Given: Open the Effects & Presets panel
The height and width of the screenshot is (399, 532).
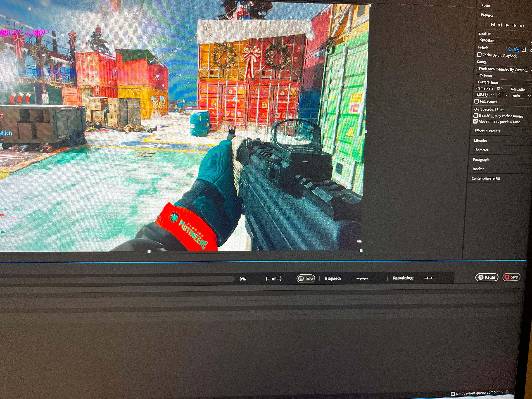Looking at the screenshot, I should 487,131.
